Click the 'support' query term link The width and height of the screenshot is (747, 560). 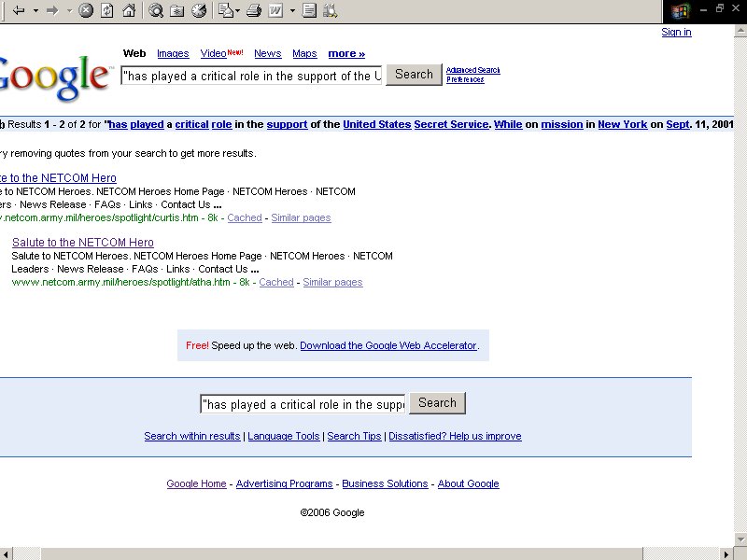[x=287, y=125]
